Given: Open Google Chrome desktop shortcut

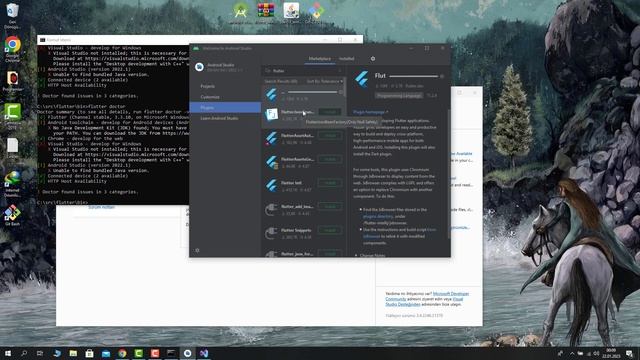Looking at the screenshot, I should [12, 49].
